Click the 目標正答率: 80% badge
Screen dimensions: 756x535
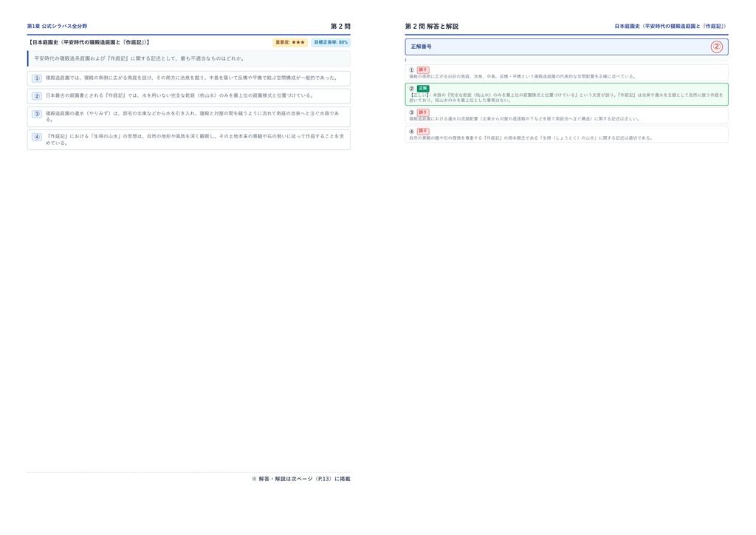point(331,42)
